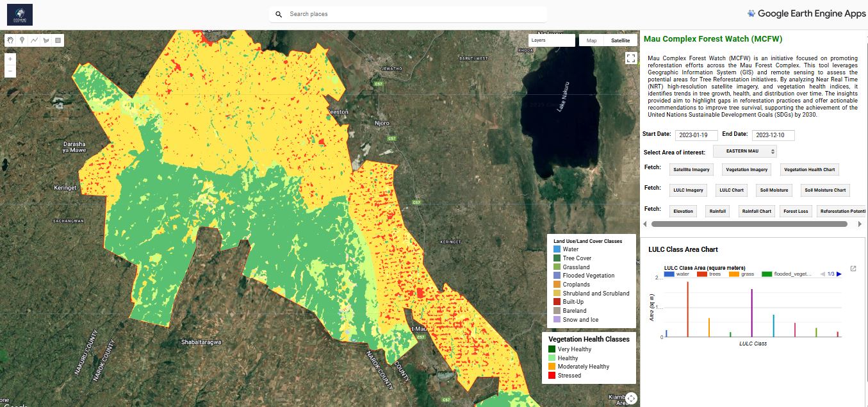The width and height of the screenshot is (868, 407).
Task: Click the Njoro town label on map
Action: (x=382, y=122)
